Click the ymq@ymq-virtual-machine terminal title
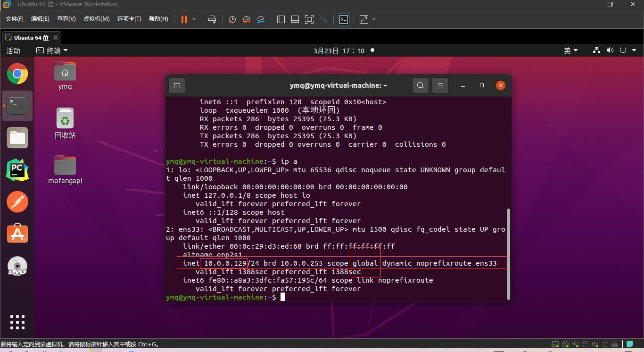The width and height of the screenshot is (644, 352). tap(339, 85)
